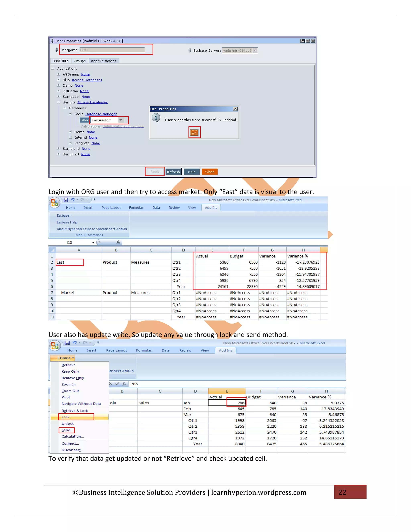The width and height of the screenshot is (411, 532).
Task: Open the Name Box dropdown arrow at I18
Action: pyautogui.click(x=93, y=243)
